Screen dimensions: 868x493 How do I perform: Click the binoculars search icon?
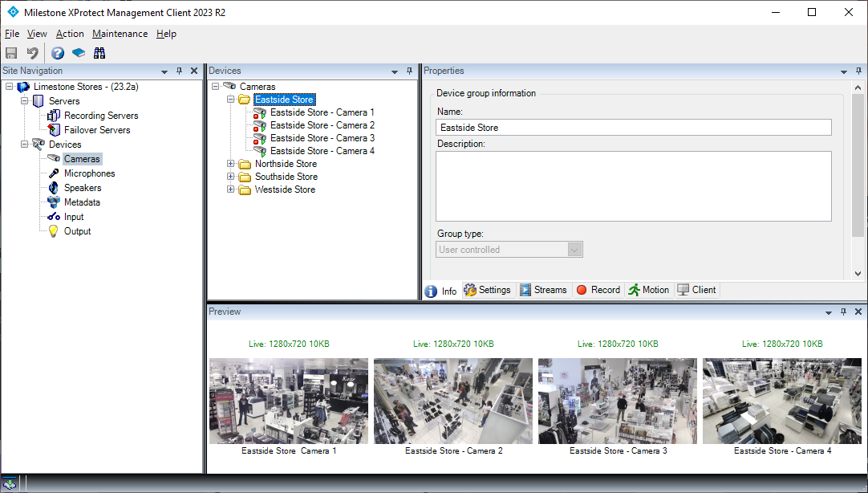pos(99,53)
